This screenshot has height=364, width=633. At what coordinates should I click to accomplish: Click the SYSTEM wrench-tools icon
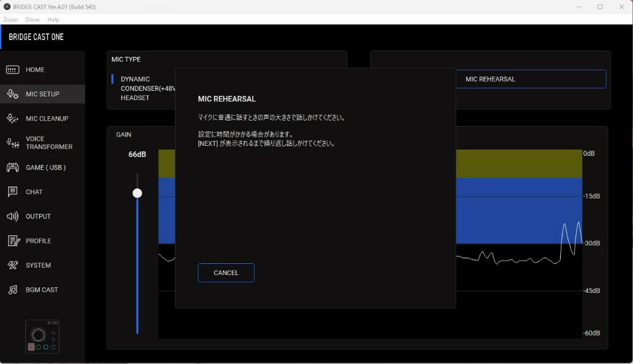pyautogui.click(x=12, y=265)
